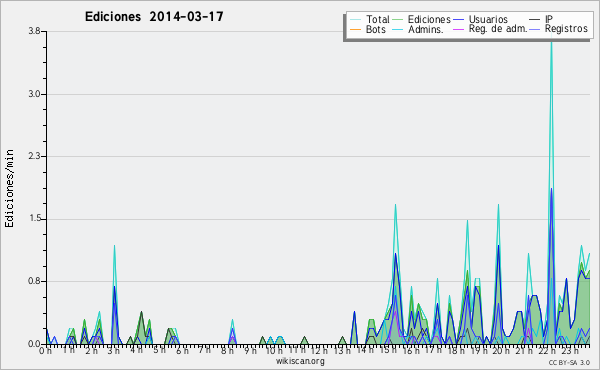Click the 'CC BY-SA 3.0' license text

569,363
